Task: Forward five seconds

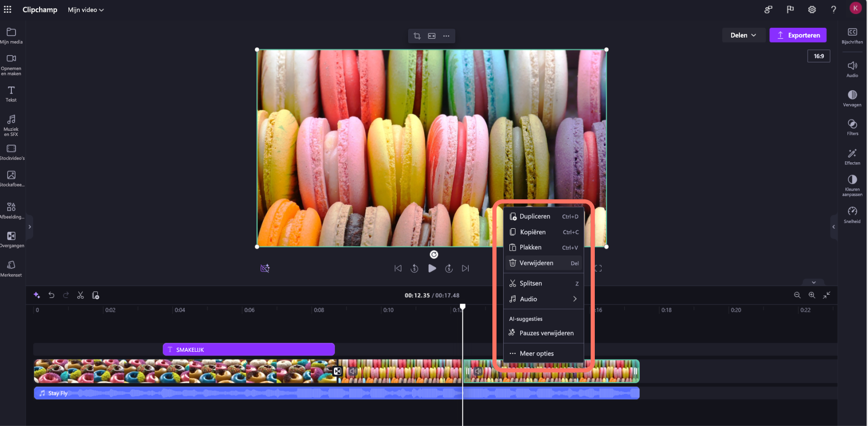Action: tap(449, 268)
